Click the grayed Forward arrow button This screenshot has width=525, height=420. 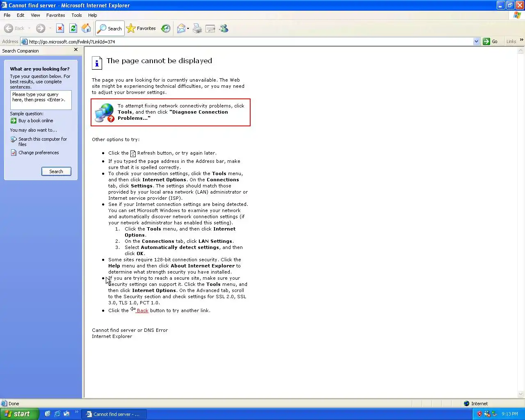(x=40, y=28)
